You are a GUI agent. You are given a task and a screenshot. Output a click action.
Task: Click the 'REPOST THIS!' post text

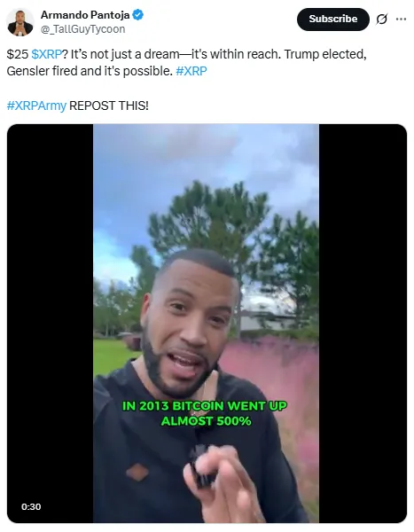[x=109, y=106]
